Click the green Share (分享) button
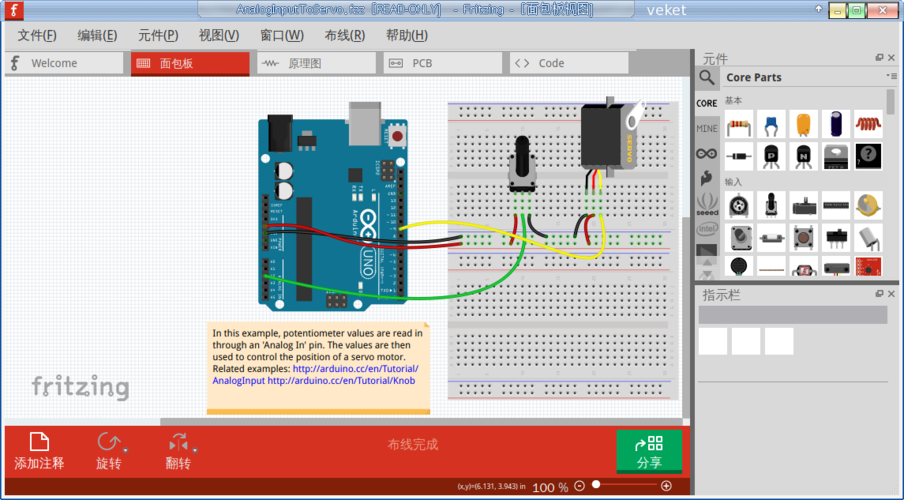904x500 pixels. coord(649,451)
